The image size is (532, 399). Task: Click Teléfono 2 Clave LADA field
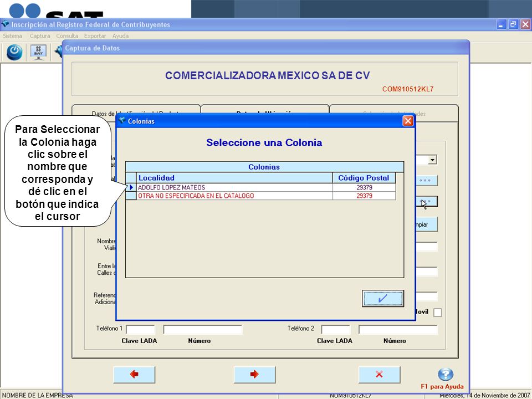[x=336, y=329]
